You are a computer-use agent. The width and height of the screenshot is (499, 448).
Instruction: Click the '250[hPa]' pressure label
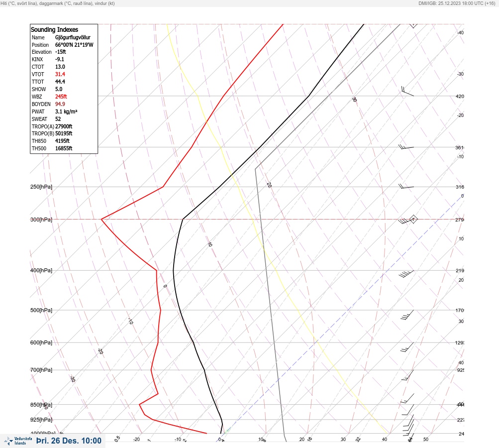click(x=41, y=187)
